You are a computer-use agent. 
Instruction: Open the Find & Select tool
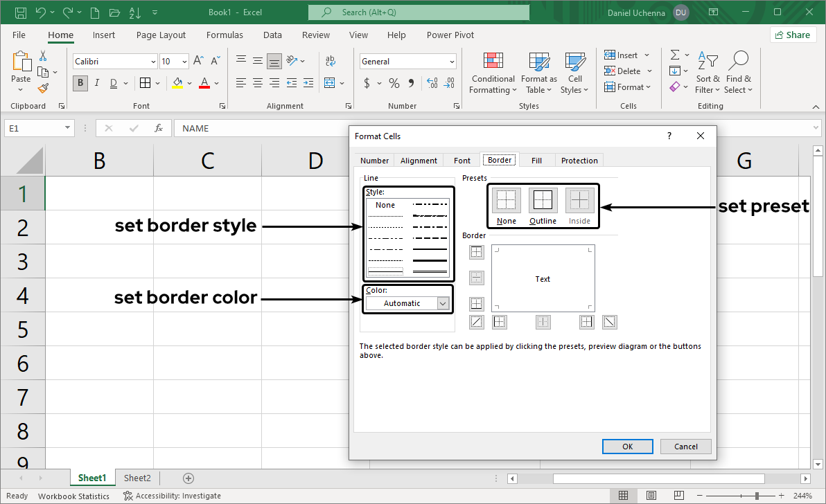[x=738, y=73]
